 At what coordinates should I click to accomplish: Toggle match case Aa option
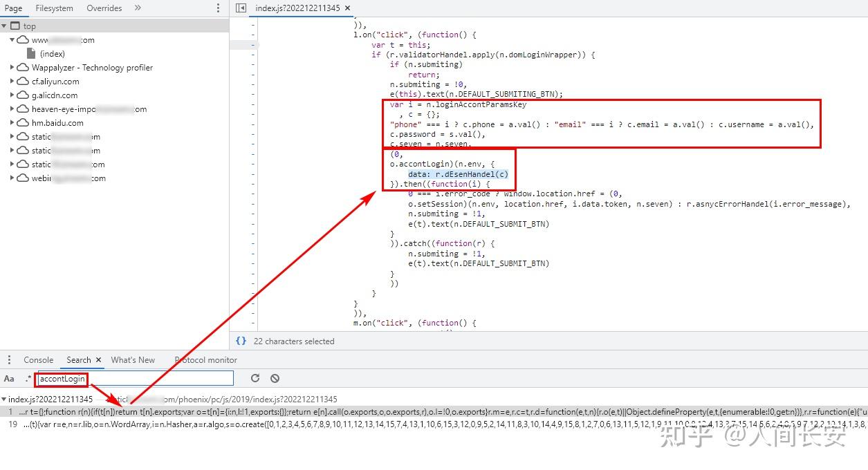9,379
